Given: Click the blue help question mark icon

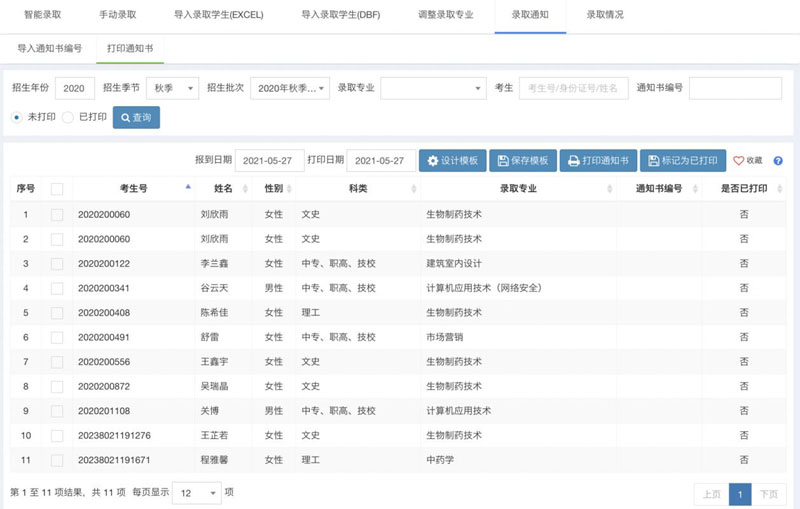Looking at the screenshot, I should point(778,161).
